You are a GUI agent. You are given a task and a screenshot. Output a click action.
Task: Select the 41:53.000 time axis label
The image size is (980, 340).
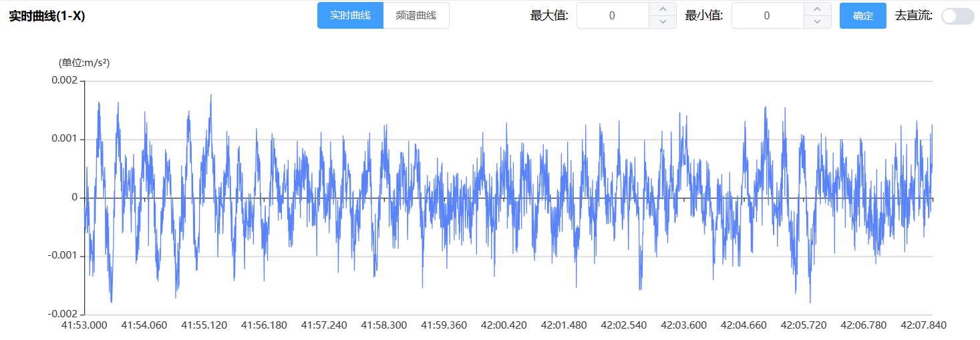click(x=84, y=325)
